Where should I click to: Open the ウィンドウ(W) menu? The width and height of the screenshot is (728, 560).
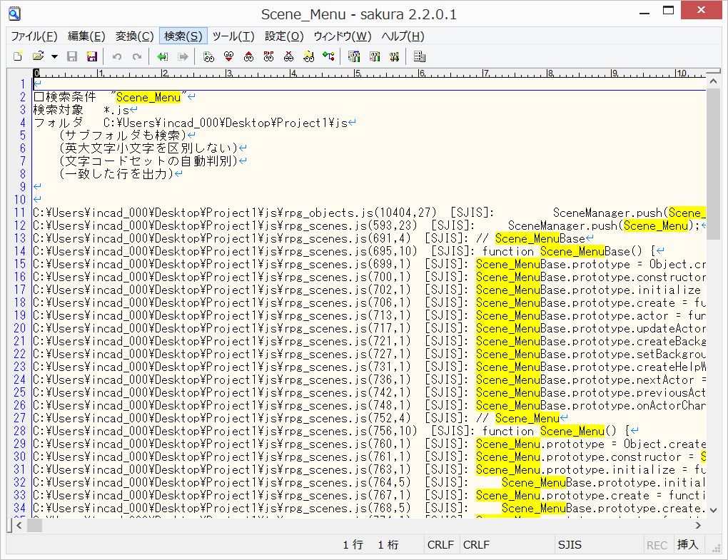[343, 36]
